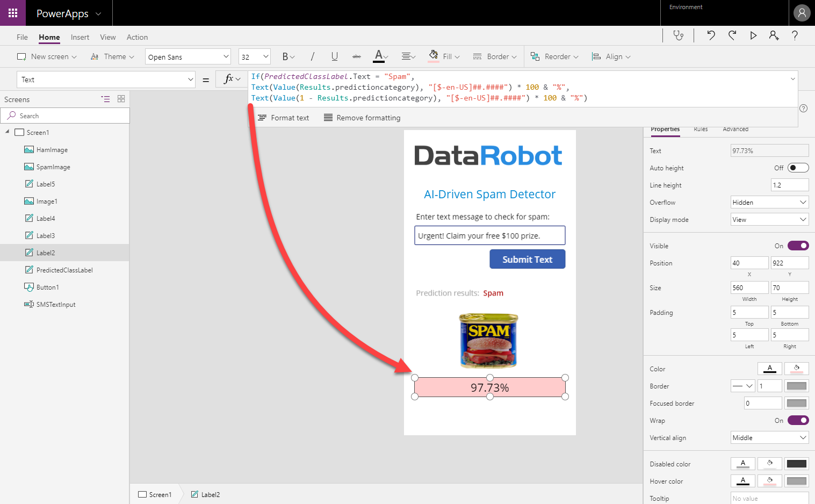Preview the app with play icon
The image size is (815, 504).
coord(753,35)
